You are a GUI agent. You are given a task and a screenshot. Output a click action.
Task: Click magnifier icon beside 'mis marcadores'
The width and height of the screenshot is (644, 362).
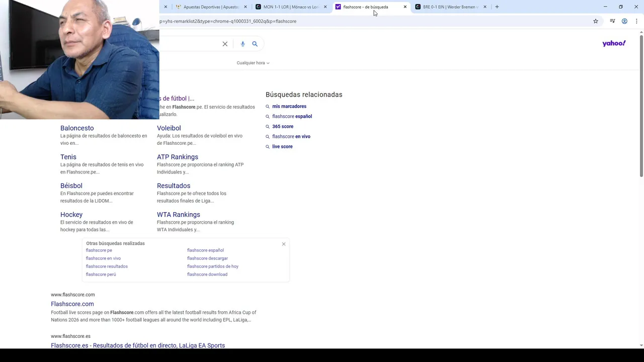pyautogui.click(x=268, y=107)
